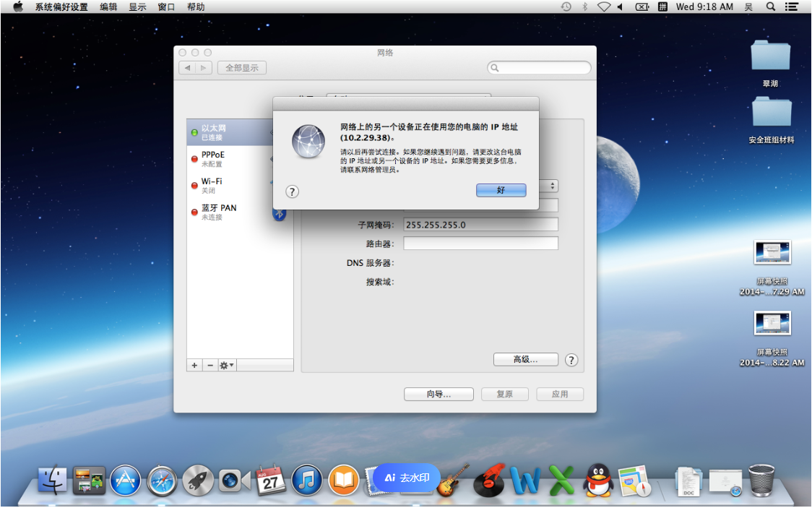Screen dimensions: 812x508
Task: Open Safari from the Dock
Action: [162, 480]
